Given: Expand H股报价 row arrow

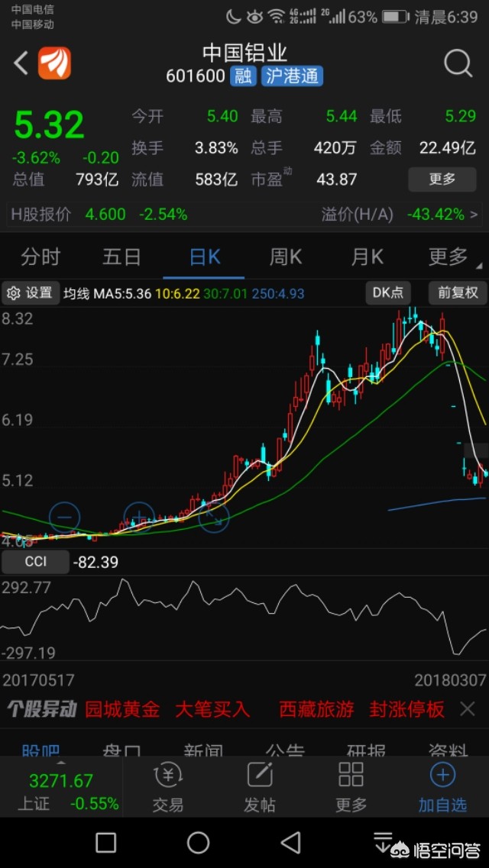Looking at the screenshot, I should pyautogui.click(x=474, y=215).
